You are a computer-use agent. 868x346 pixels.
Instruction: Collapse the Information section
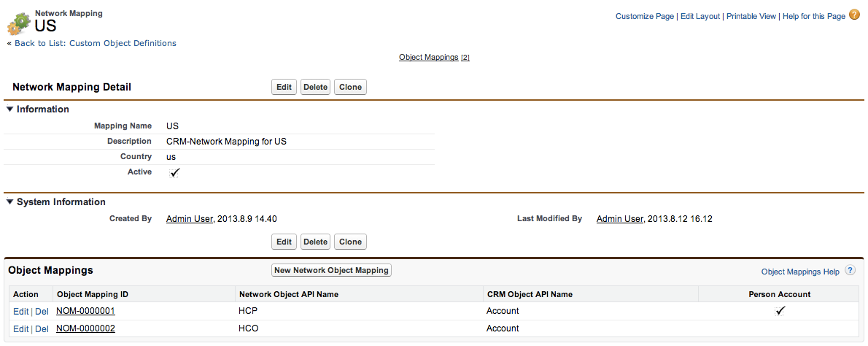point(10,109)
